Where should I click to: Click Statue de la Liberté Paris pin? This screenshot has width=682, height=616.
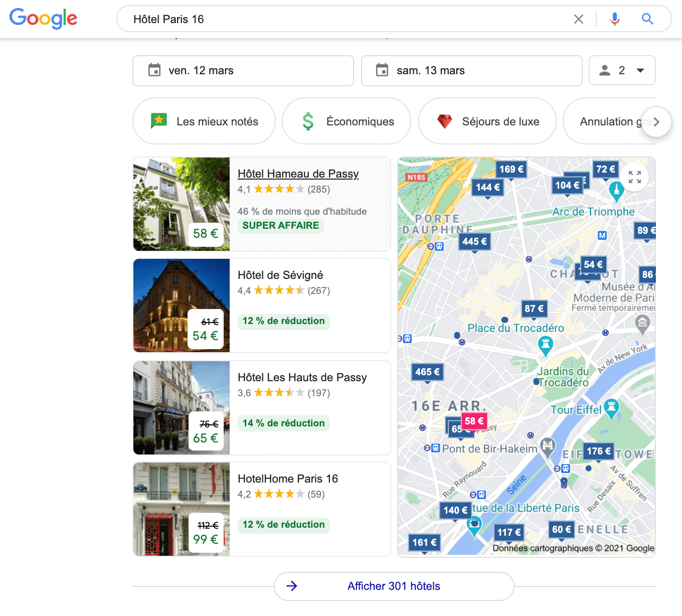(x=474, y=526)
